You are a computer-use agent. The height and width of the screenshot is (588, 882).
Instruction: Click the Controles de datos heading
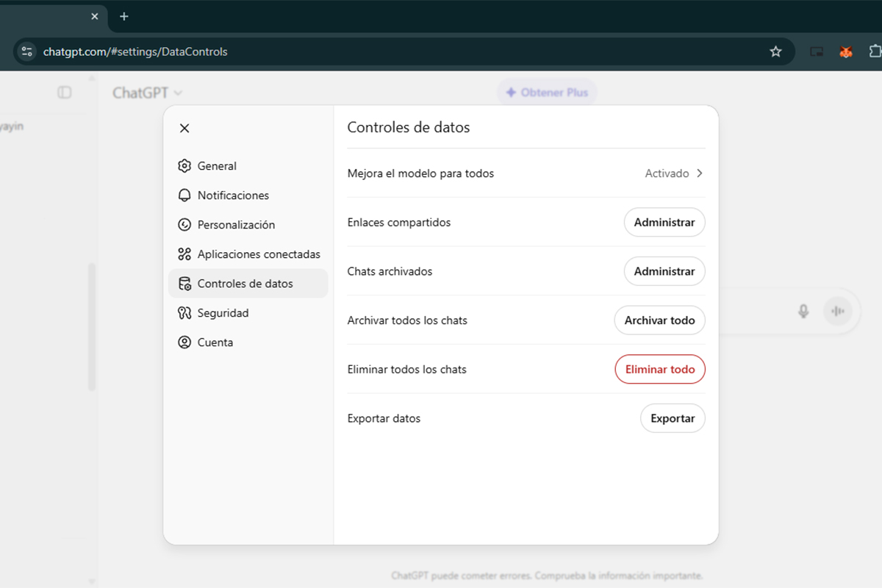pyautogui.click(x=409, y=127)
